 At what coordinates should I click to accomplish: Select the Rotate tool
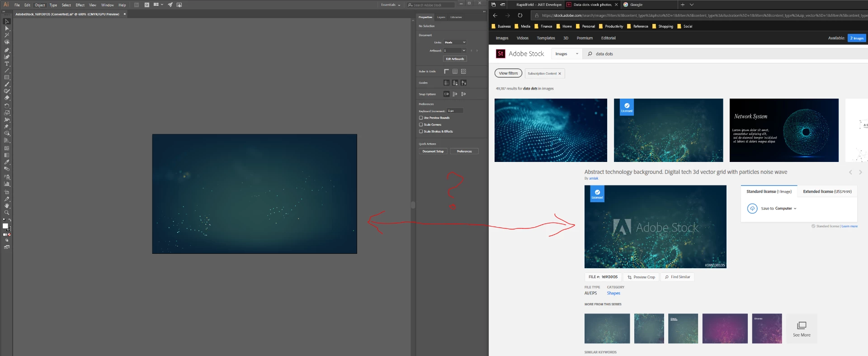(7, 105)
